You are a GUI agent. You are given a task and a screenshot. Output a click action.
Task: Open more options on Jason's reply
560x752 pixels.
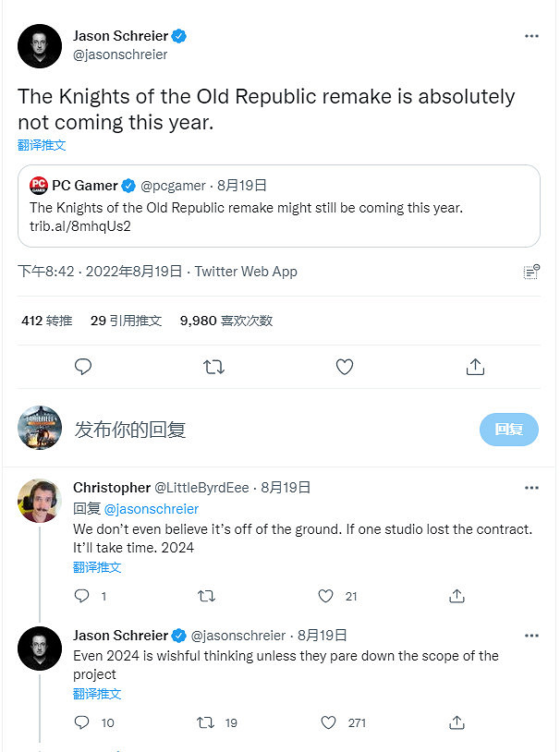(531, 636)
